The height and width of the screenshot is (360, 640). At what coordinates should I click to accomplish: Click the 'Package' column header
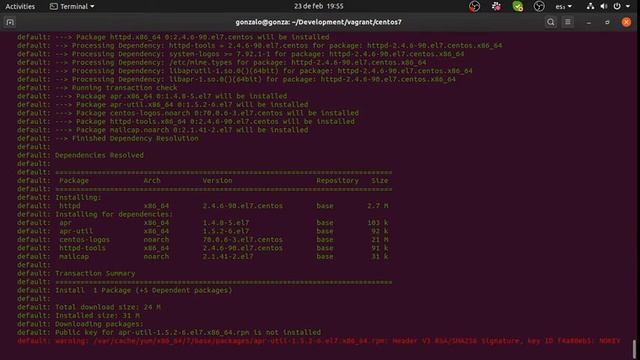pyautogui.click(x=74, y=180)
